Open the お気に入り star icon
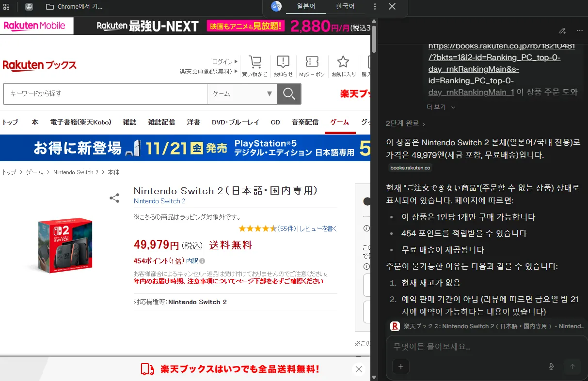Viewport: 588px width, 381px height. (x=343, y=66)
